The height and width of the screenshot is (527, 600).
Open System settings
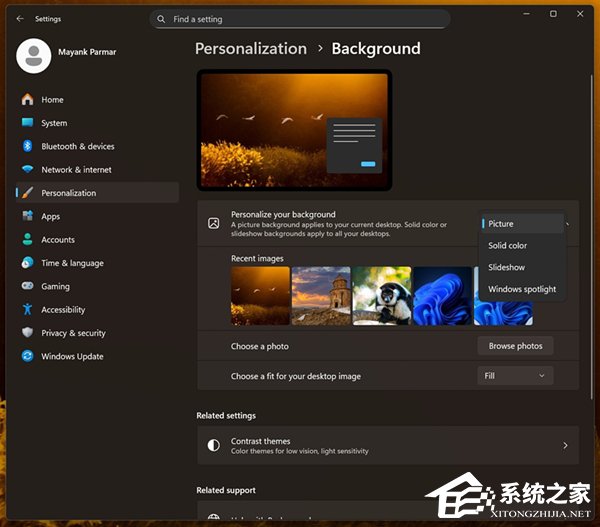(x=97, y=123)
